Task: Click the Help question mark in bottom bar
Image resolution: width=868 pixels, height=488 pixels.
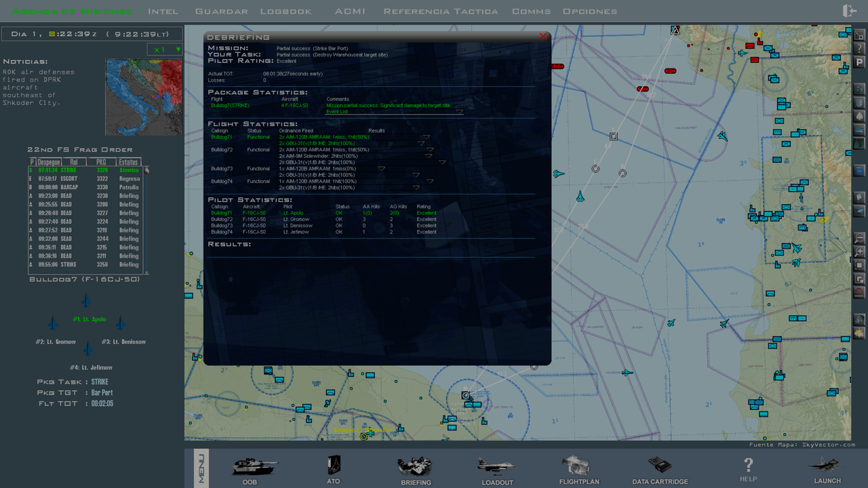Action: click(x=748, y=465)
